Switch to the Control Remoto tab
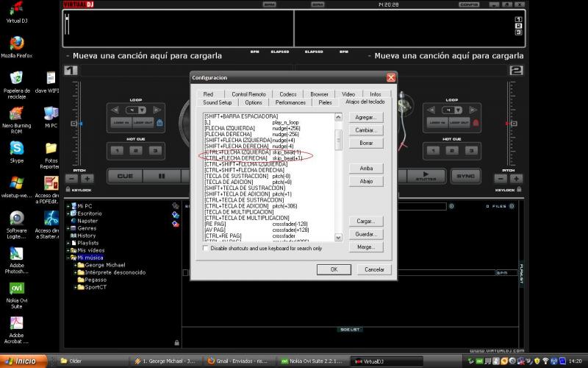 pyautogui.click(x=248, y=94)
